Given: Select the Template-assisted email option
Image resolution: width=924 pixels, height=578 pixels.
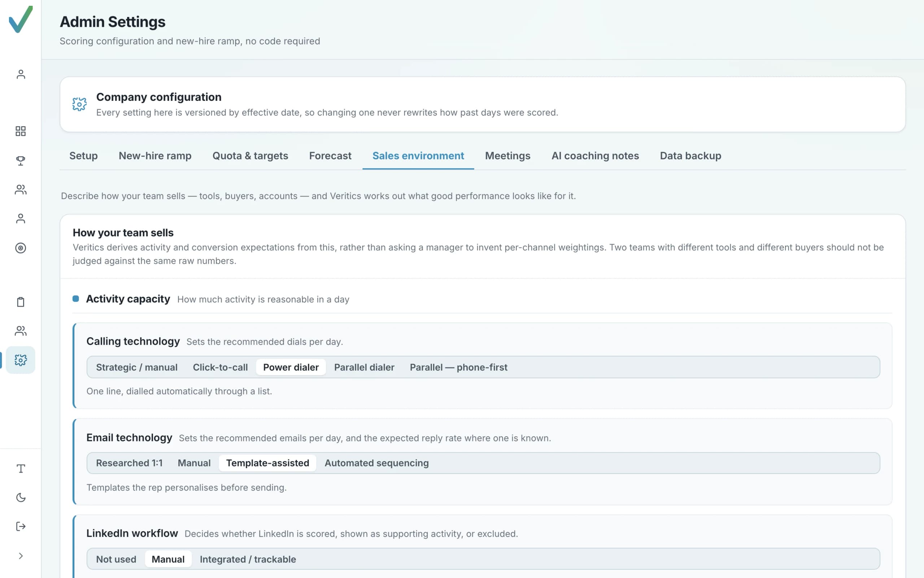Looking at the screenshot, I should (268, 463).
